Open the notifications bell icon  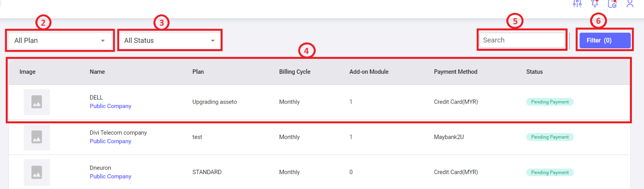pyautogui.click(x=595, y=4)
